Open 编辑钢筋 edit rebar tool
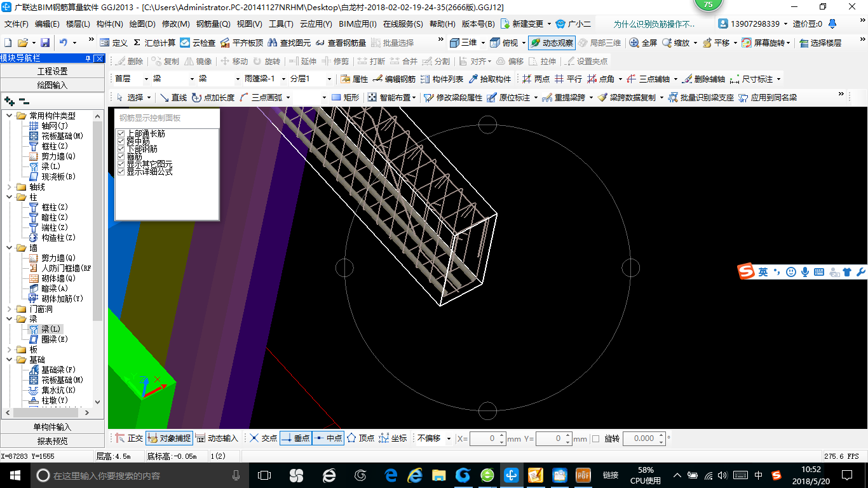Image resolution: width=868 pixels, height=488 pixels. (x=394, y=79)
